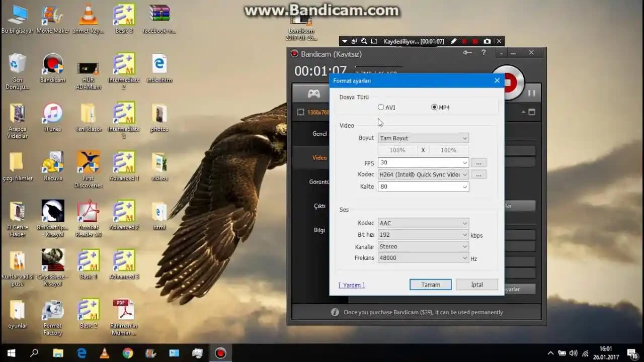
Task: Click the ellipsis button next to FPS
Action: 478,162
